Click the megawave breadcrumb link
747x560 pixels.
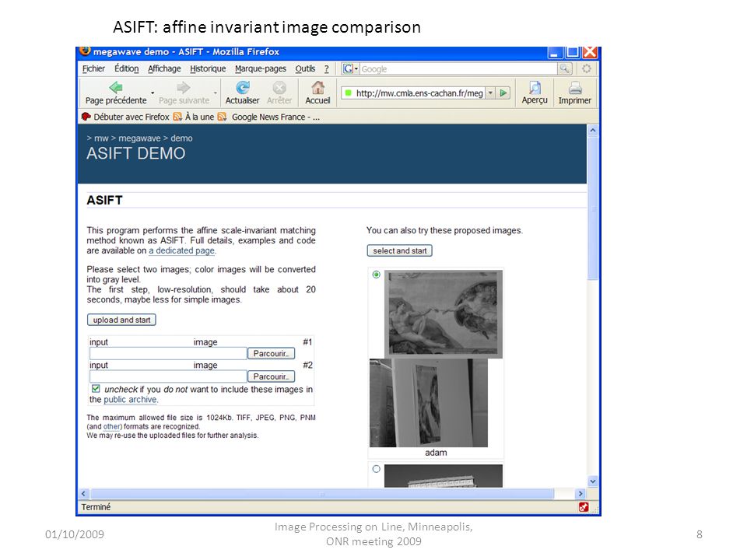(x=139, y=138)
